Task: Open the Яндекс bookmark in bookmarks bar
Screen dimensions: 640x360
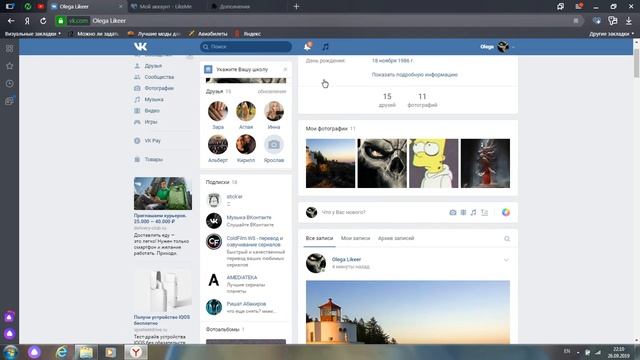Action: click(248, 34)
